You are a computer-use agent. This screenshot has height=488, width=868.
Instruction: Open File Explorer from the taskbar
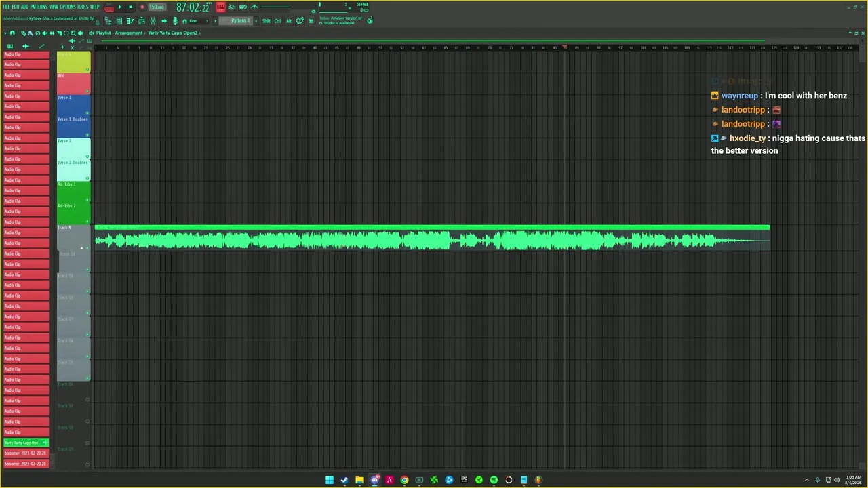tap(359, 480)
